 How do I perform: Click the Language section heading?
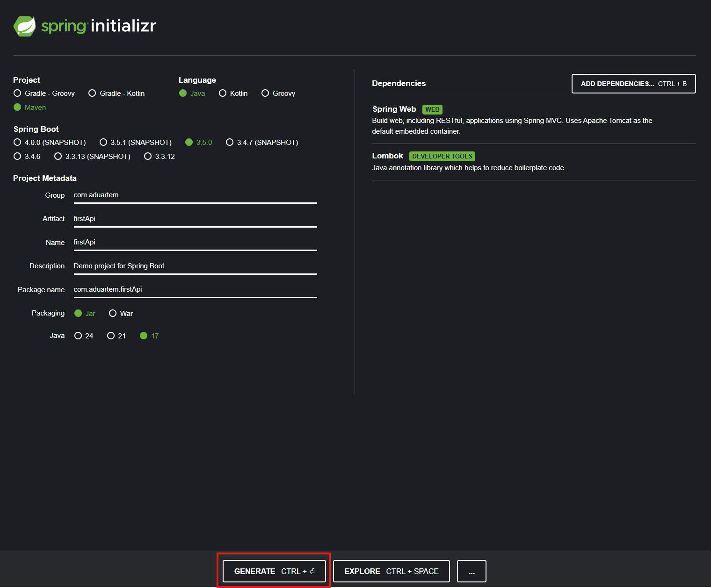tap(197, 80)
